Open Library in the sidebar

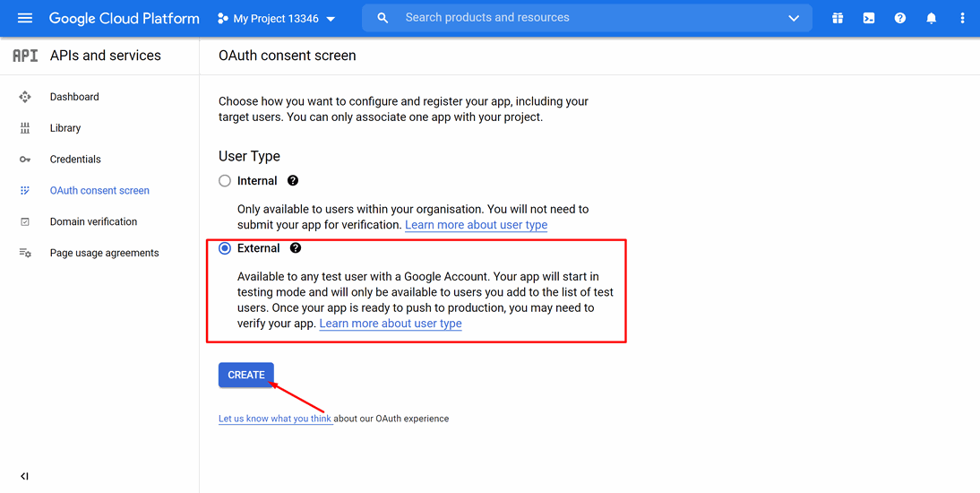[x=65, y=128]
